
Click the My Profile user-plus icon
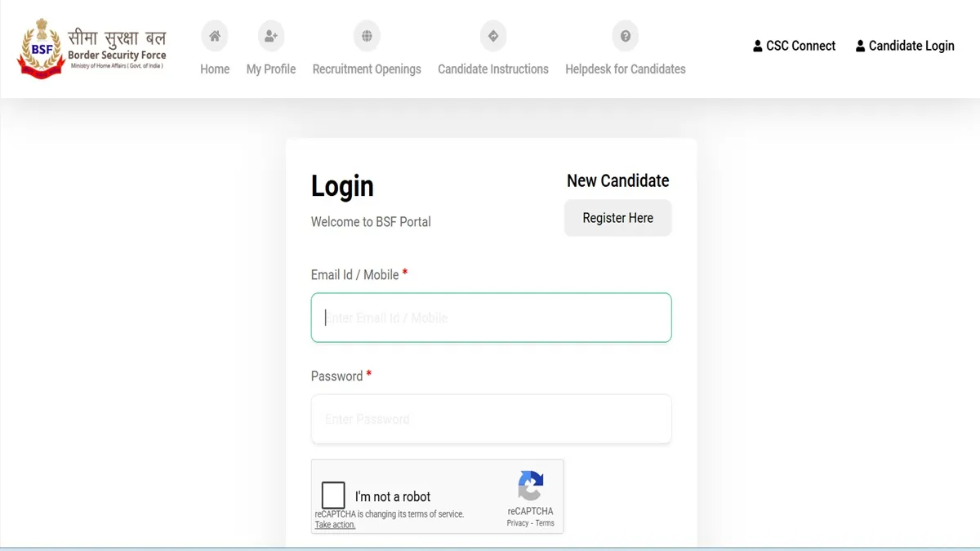click(x=271, y=36)
